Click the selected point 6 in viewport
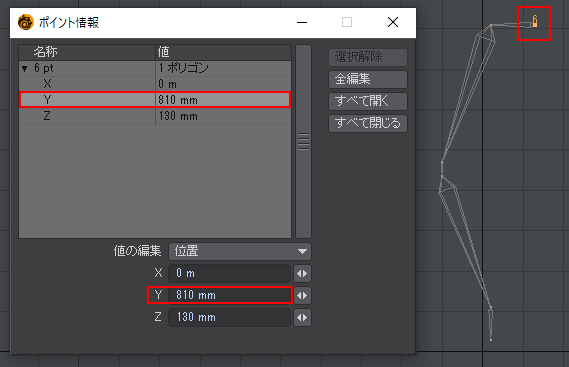Viewport: 569px width, 367px height. [535, 22]
